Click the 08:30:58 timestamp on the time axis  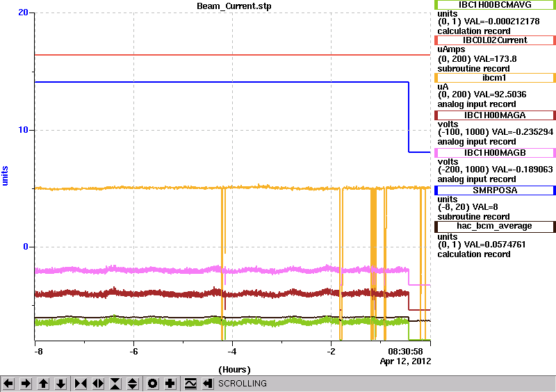click(x=406, y=352)
